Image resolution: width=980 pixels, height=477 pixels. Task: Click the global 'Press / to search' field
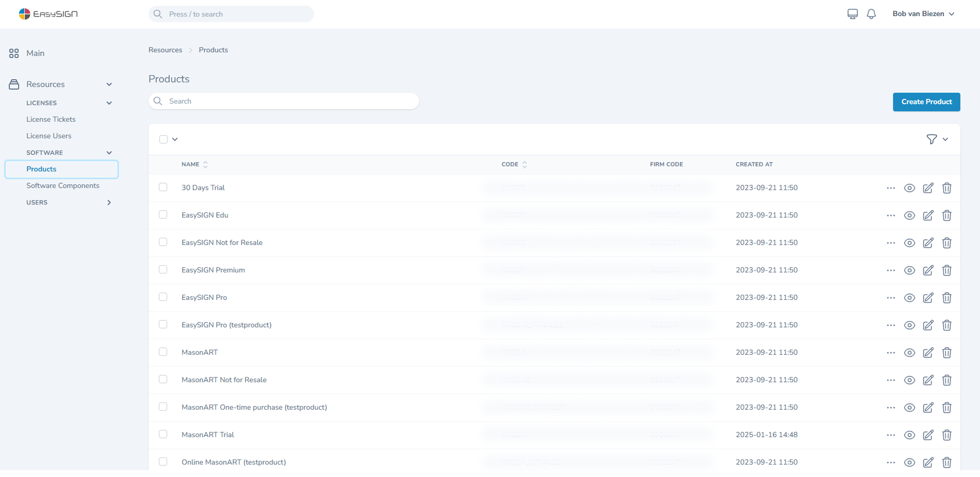point(231,14)
